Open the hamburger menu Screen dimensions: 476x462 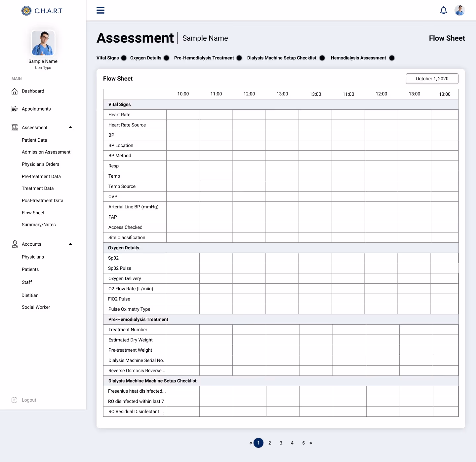[x=100, y=10]
